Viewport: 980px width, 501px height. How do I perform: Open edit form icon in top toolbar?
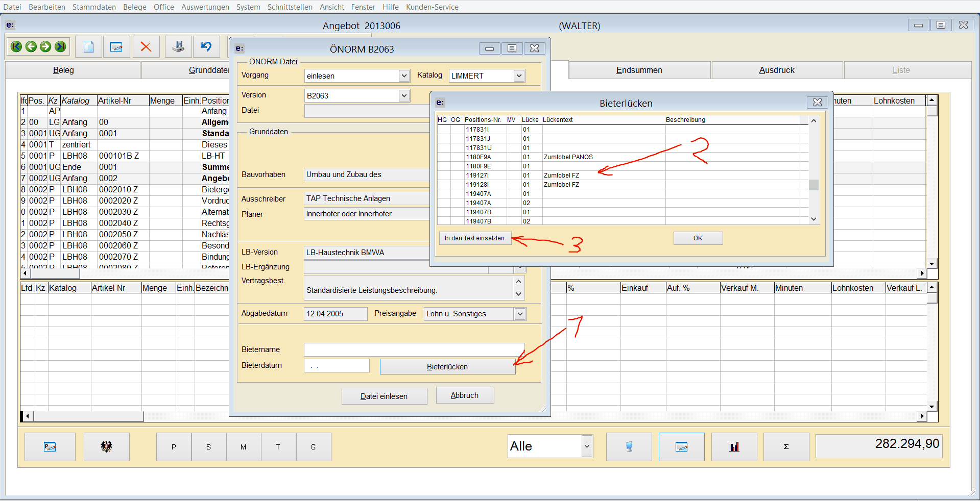point(116,47)
